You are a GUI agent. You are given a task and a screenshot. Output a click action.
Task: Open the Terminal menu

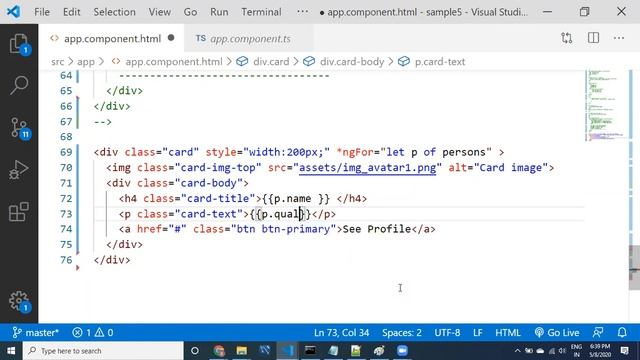(x=261, y=12)
